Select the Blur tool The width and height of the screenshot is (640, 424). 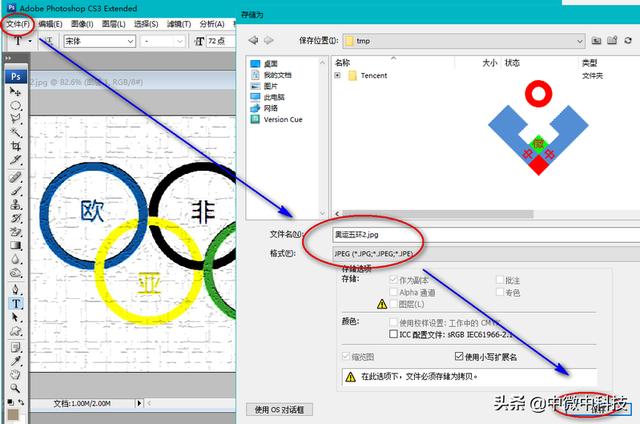[16, 259]
